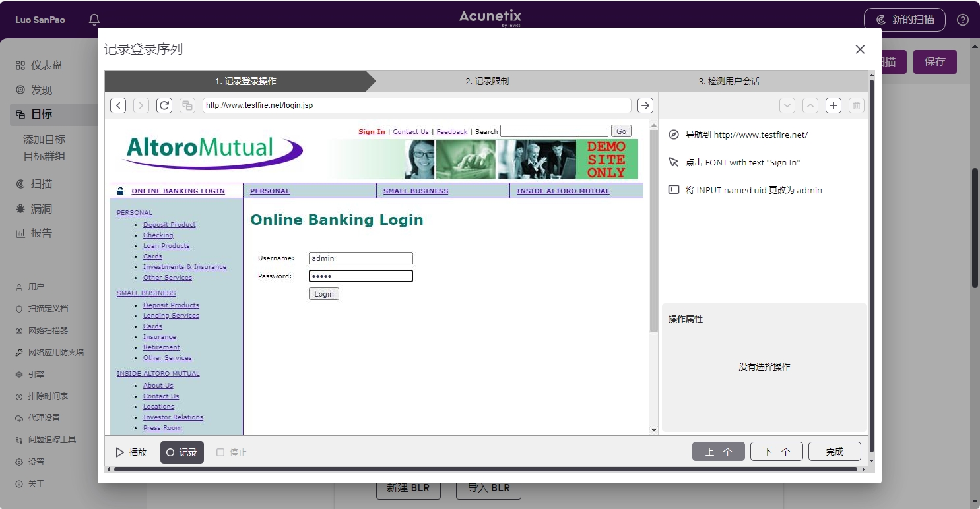Click the Feedback link

point(452,132)
